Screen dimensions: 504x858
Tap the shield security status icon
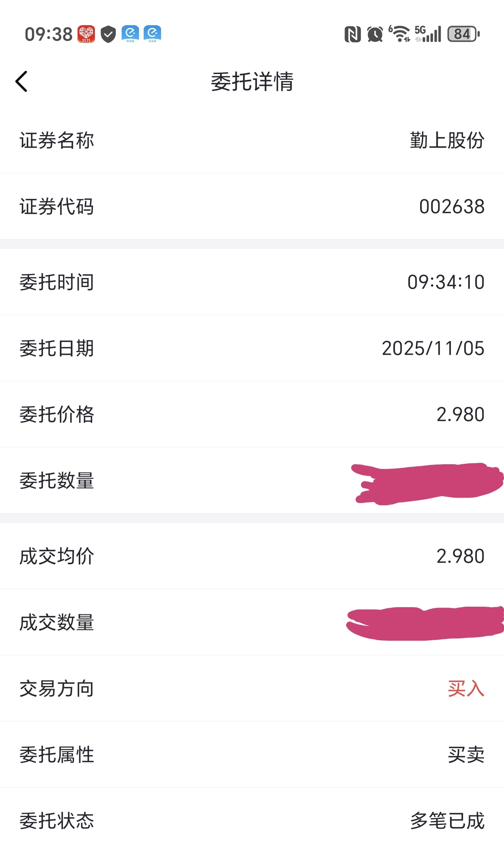tap(108, 34)
